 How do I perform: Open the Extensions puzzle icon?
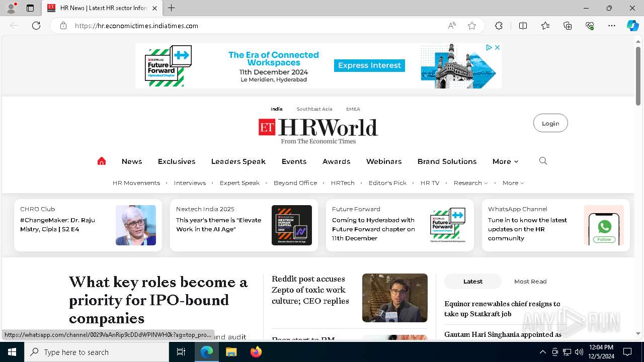pyautogui.click(x=499, y=26)
